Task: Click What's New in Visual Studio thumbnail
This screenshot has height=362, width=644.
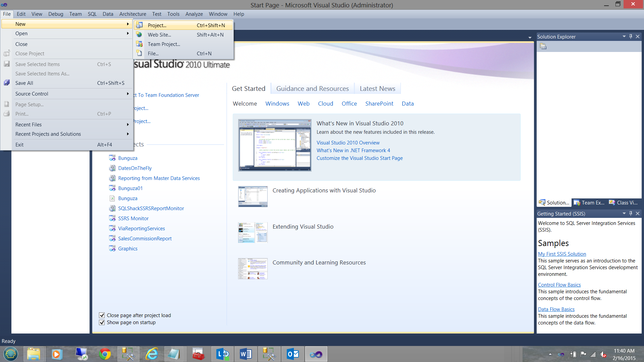Action: click(x=275, y=145)
